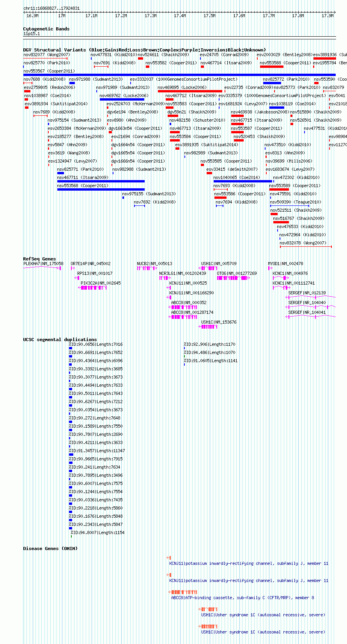This screenshot has height=644, width=347.
Task: Open the USH1C|NM_153676 RefSeq transcript
Action: tap(219, 322)
